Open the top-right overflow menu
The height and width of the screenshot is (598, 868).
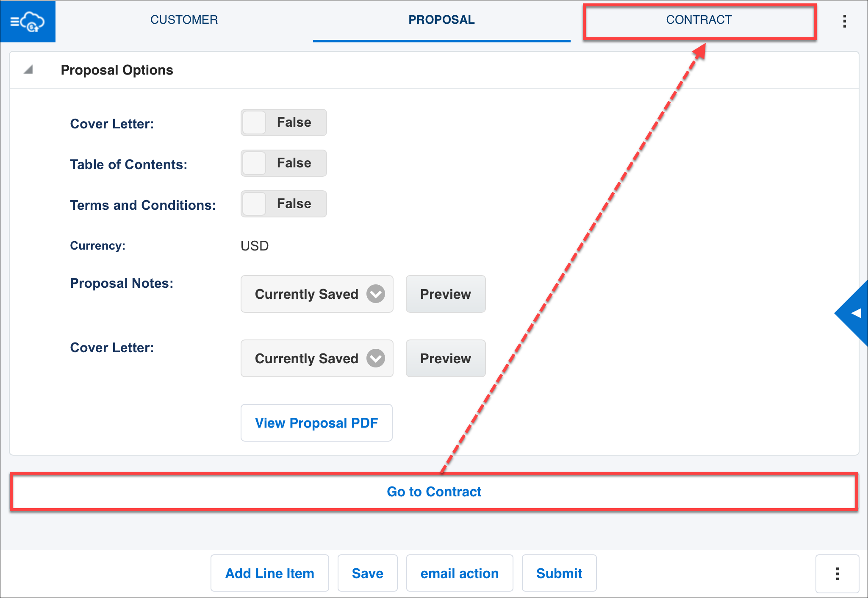pos(844,21)
